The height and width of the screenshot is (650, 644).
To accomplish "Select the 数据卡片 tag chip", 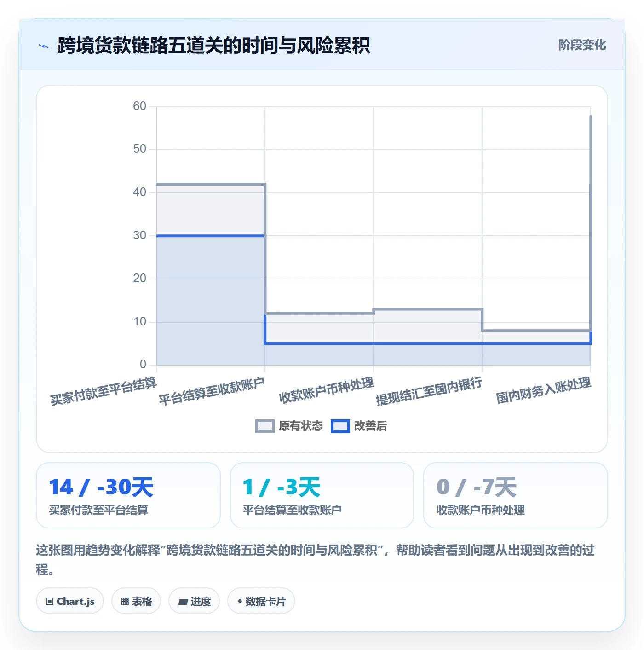I will (261, 601).
